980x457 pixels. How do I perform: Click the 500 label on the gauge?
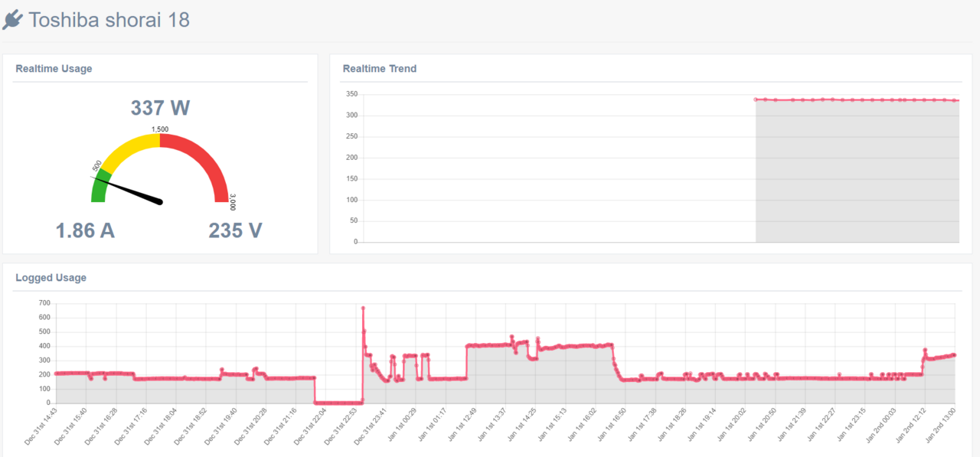tap(97, 166)
